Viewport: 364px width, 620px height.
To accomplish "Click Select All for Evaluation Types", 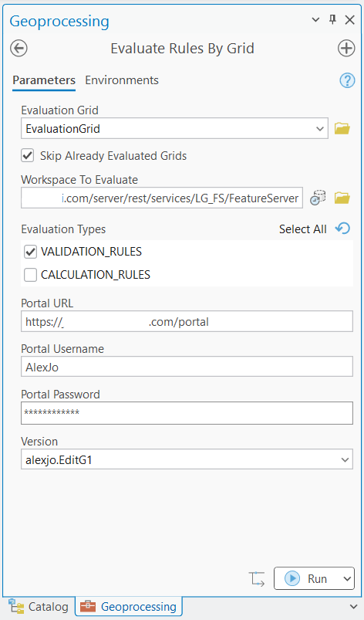I will pyautogui.click(x=303, y=229).
